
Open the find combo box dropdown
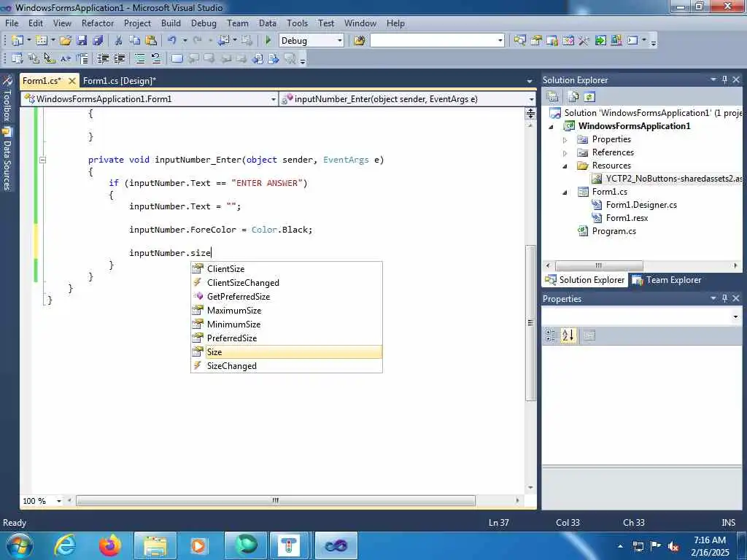point(500,41)
